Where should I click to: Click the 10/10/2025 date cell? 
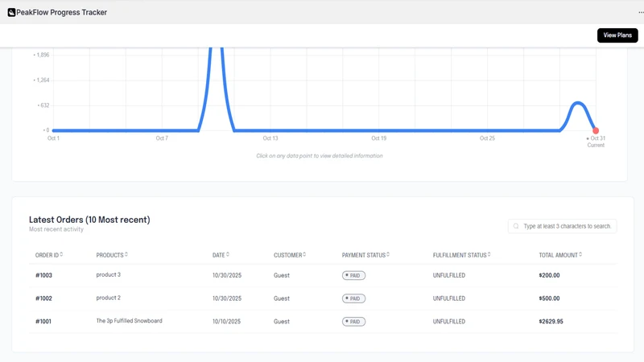coord(226,321)
